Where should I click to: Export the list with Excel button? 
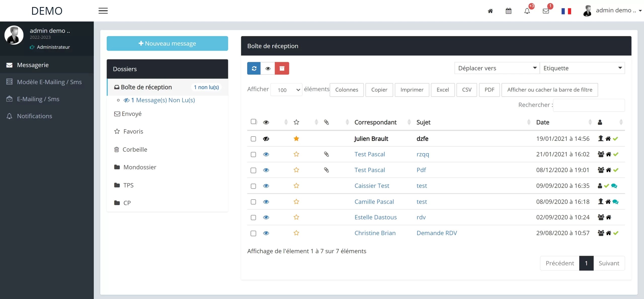tap(442, 90)
